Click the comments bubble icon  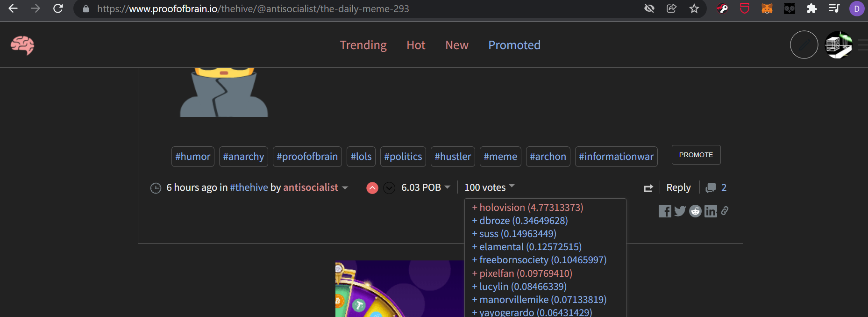click(711, 187)
